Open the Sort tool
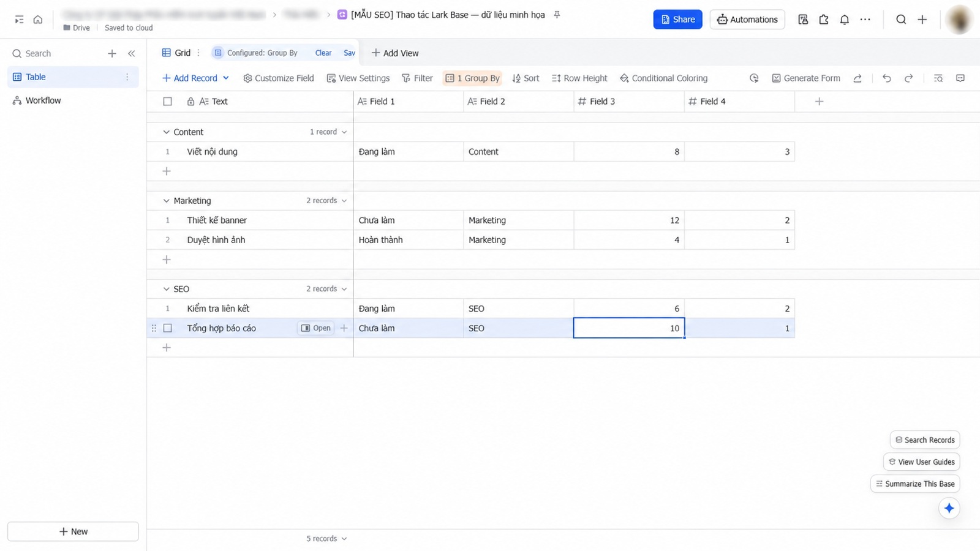 (526, 78)
